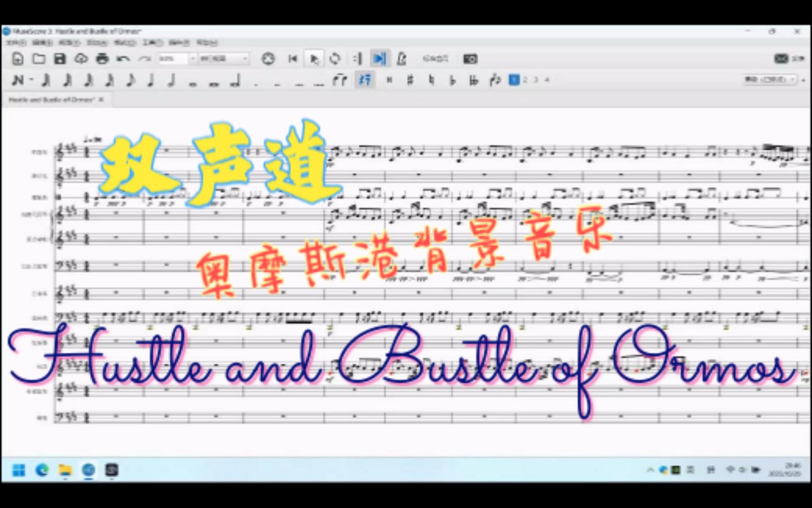Create a new score with the New icon

tap(17, 59)
